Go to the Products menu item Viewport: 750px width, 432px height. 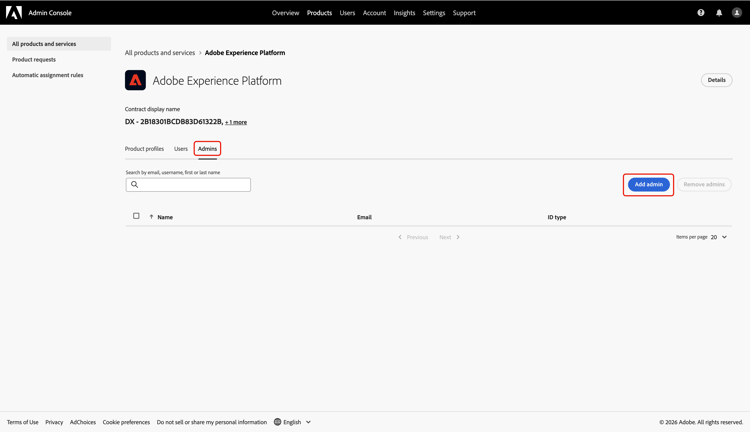pyautogui.click(x=320, y=13)
